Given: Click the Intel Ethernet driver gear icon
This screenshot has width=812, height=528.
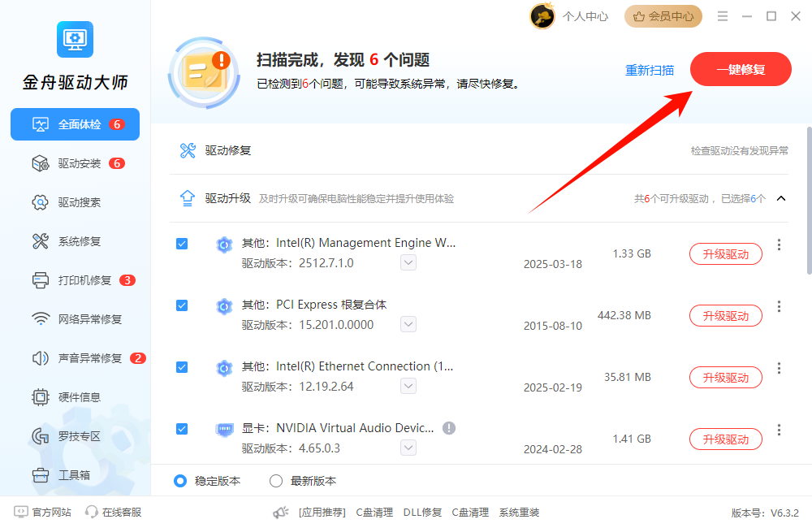Looking at the screenshot, I should point(224,369).
